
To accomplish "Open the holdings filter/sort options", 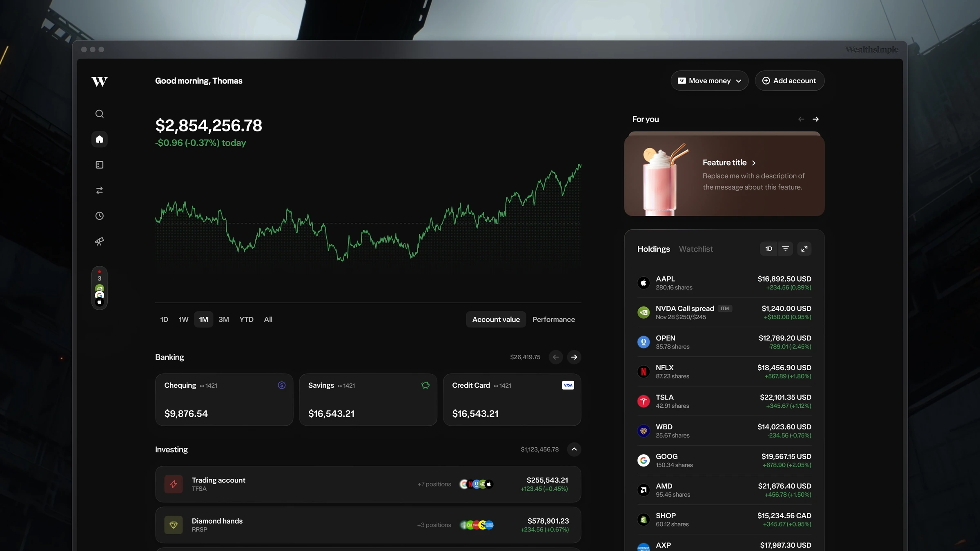I will pos(785,249).
